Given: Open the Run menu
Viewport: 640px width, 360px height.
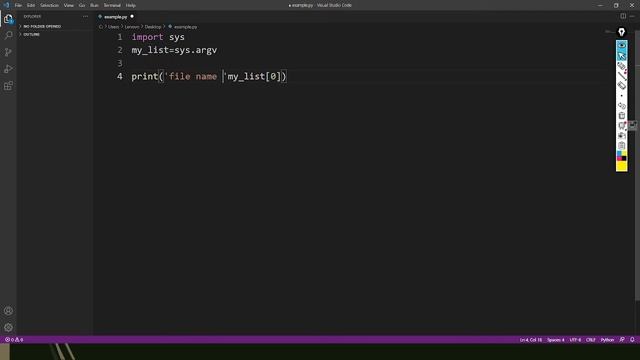Looking at the screenshot, I should [94, 5].
